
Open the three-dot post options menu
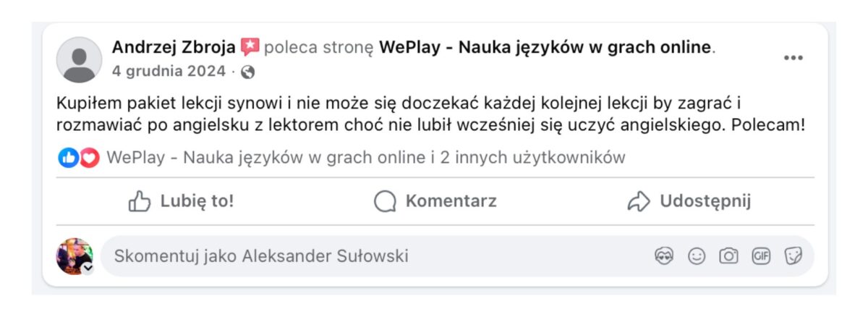(793, 59)
